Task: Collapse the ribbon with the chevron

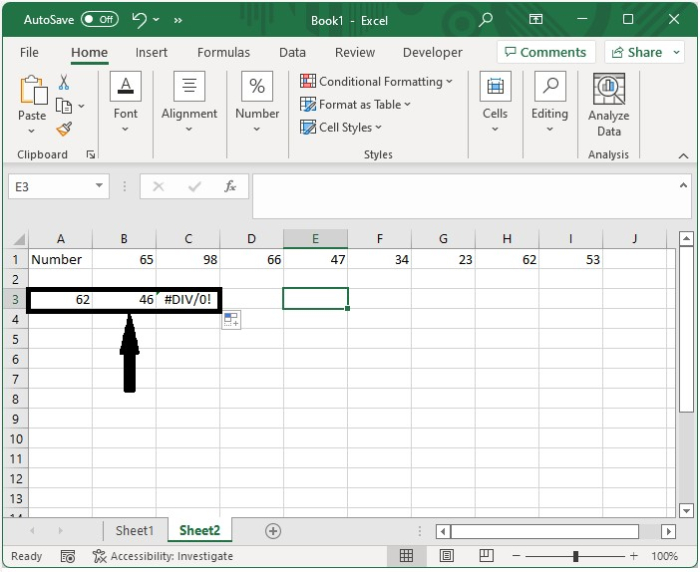Action: click(x=683, y=156)
